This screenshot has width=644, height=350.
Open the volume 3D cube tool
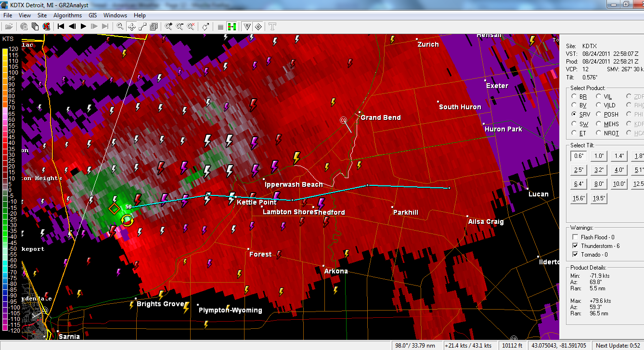point(154,26)
